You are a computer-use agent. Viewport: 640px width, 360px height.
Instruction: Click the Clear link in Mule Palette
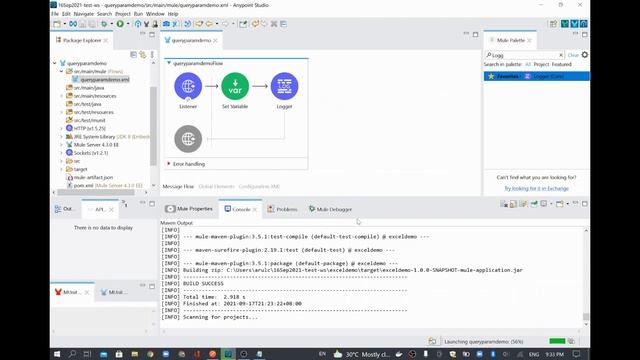point(573,55)
